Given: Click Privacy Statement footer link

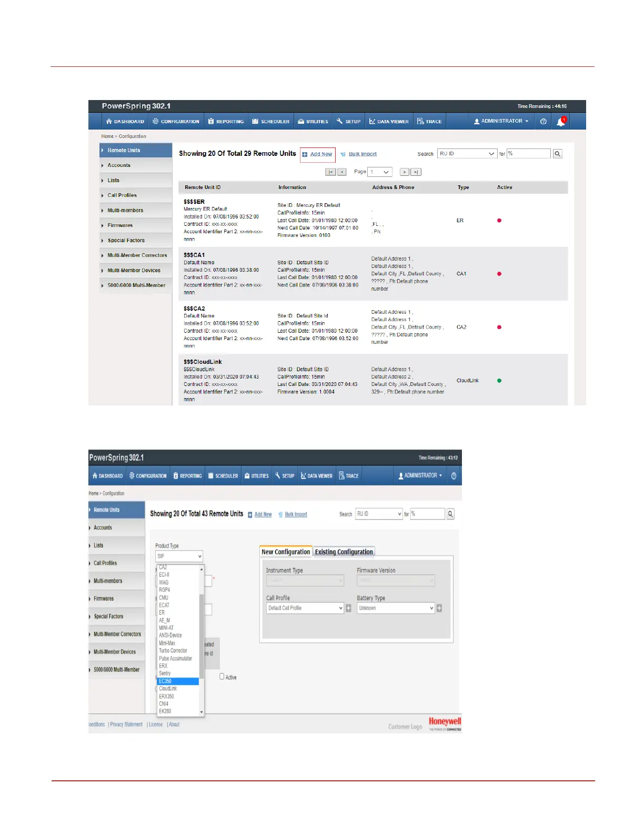Looking at the screenshot, I should (x=126, y=724).
